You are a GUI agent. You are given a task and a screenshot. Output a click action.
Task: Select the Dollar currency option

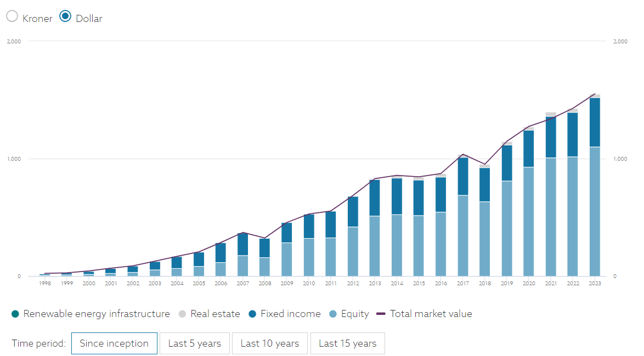click(x=64, y=16)
